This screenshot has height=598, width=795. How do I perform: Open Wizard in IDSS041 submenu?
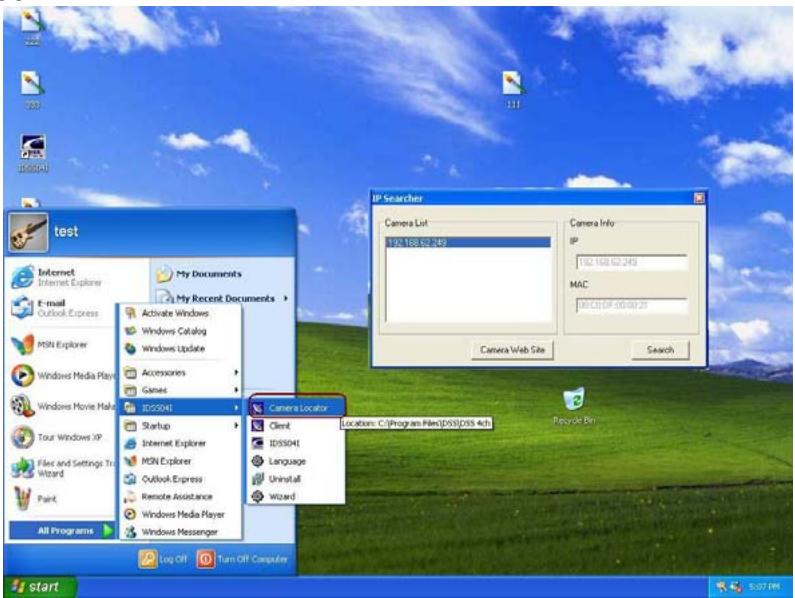(x=297, y=497)
